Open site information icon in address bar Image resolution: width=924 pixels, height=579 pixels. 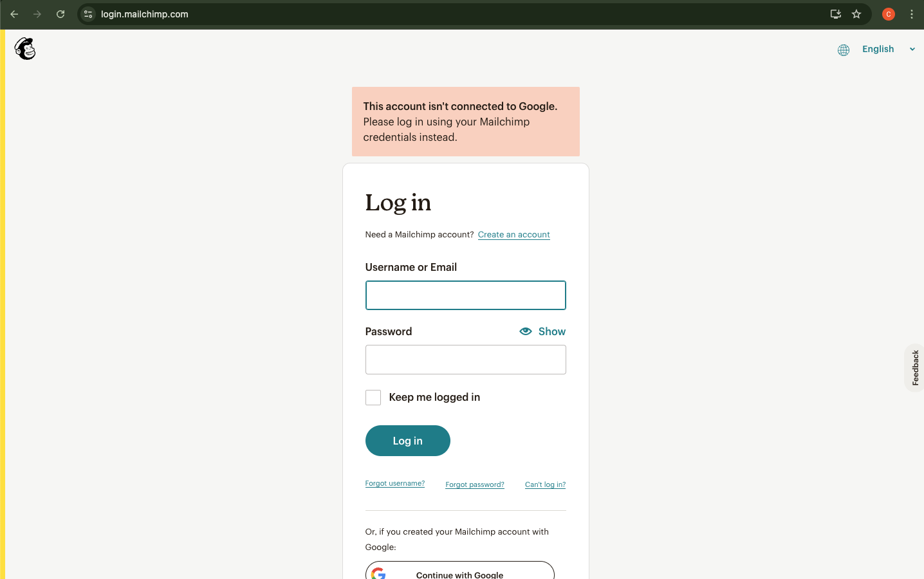click(x=89, y=14)
